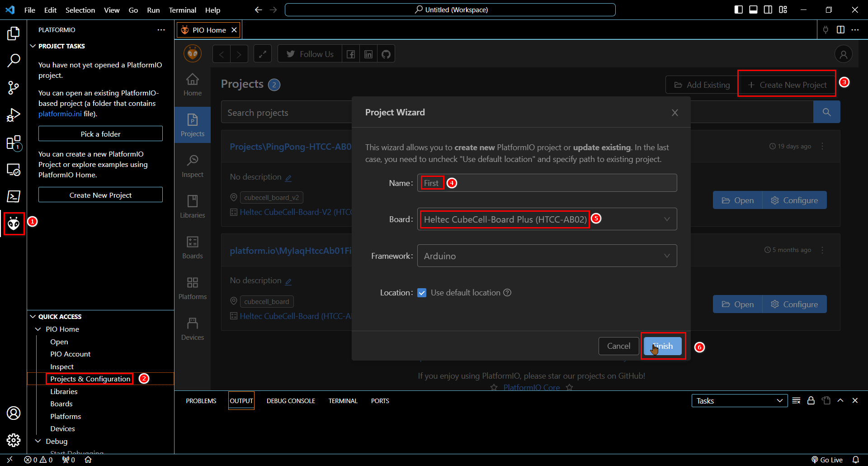Collapse the Debug tree node

coord(38,441)
